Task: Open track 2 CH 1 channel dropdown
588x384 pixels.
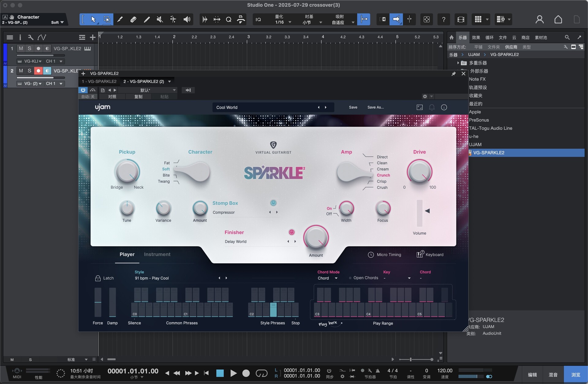Action: click(x=54, y=84)
